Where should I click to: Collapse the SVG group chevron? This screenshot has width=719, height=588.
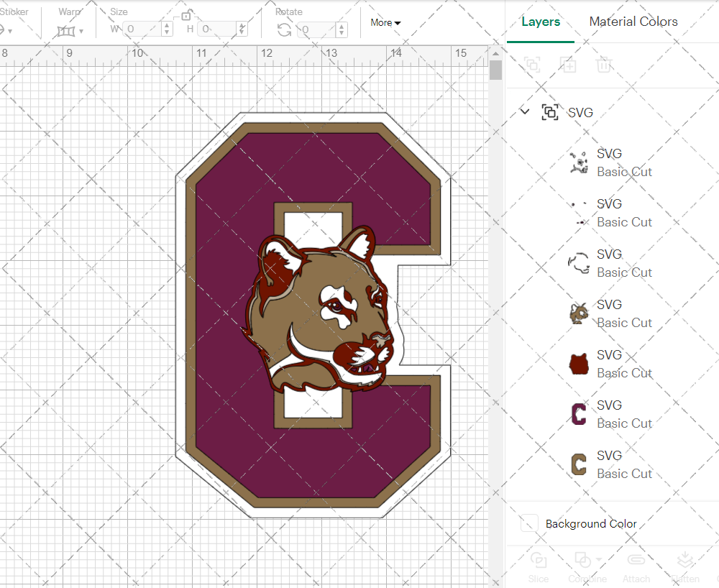525,111
